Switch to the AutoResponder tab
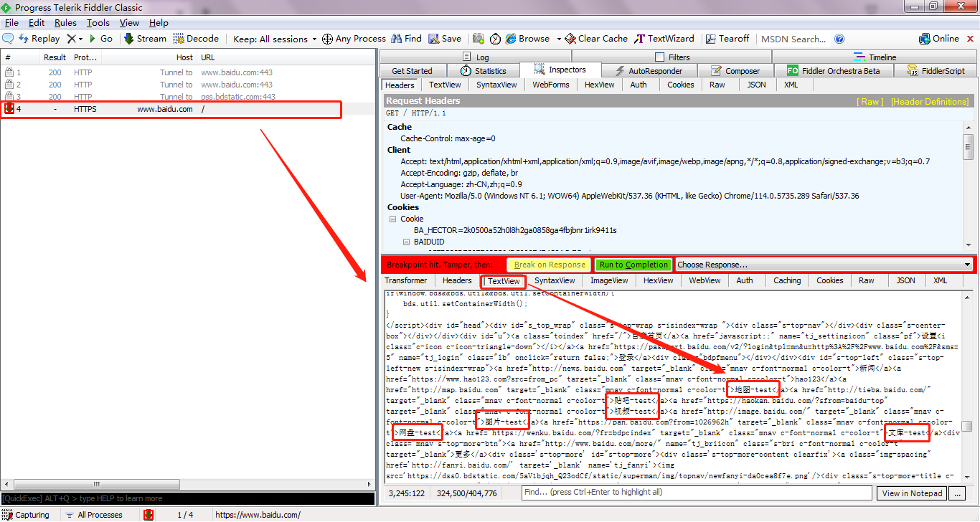 click(649, 71)
